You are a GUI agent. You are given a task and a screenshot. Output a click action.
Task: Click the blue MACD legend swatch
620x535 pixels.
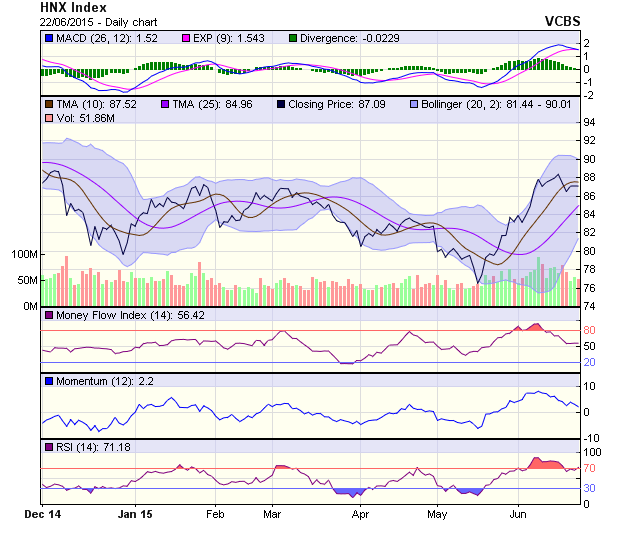49,38
